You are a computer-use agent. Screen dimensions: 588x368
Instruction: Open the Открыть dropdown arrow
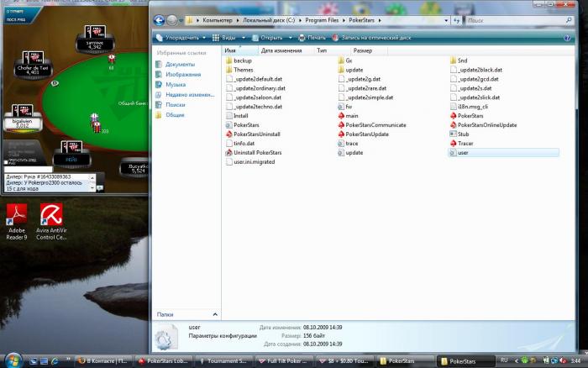291,38
